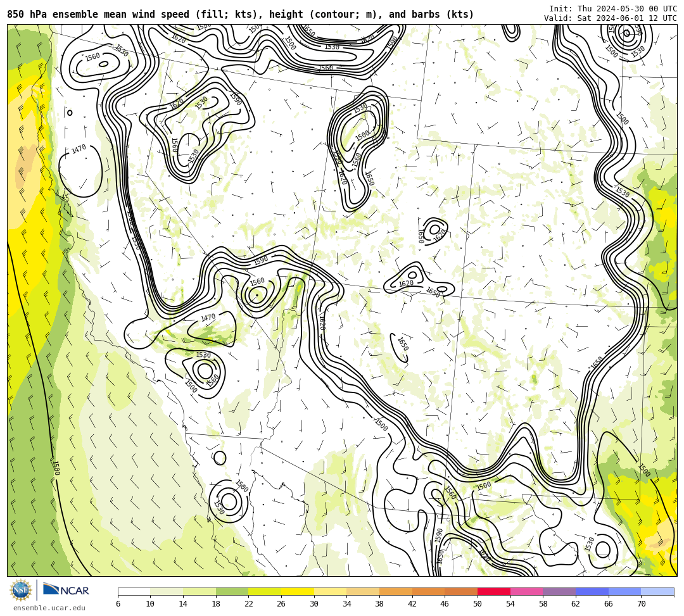Pick the white 6–10 kts color swatch
Viewport: 684px width, 616px height.
point(134,591)
